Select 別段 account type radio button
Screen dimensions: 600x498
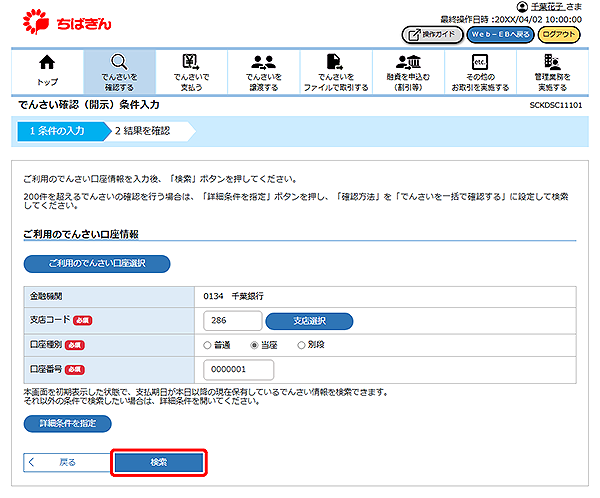(301, 345)
